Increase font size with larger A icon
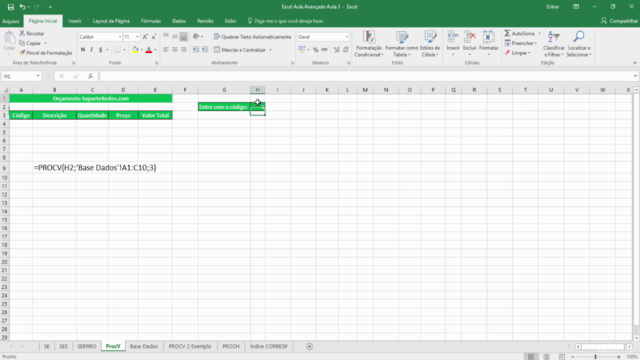Image resolution: width=640 pixels, height=360 pixels. point(145,37)
